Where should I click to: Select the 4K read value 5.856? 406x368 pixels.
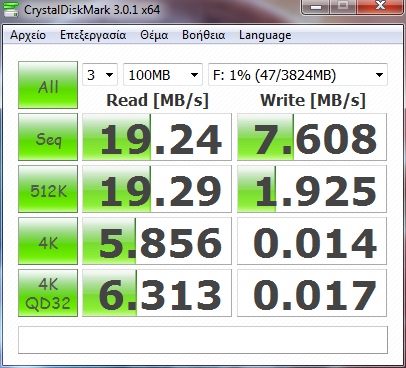coord(157,241)
